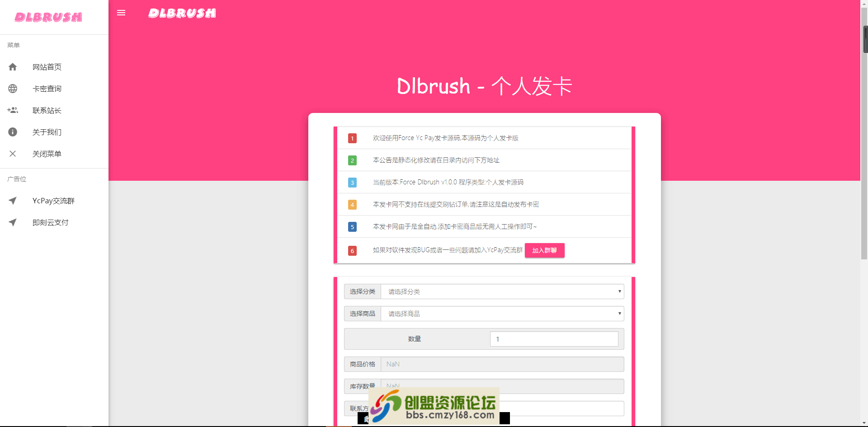Expand the 请选择商品 dropdown
This screenshot has width=868, height=427.
[x=502, y=314]
